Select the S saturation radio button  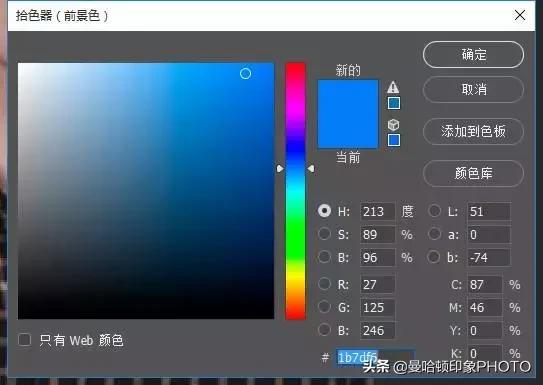pos(324,234)
